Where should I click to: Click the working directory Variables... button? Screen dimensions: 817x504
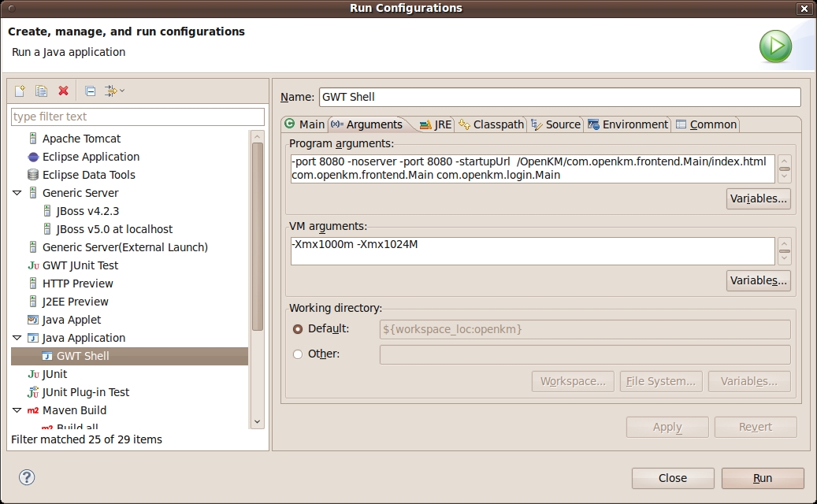[x=748, y=382]
